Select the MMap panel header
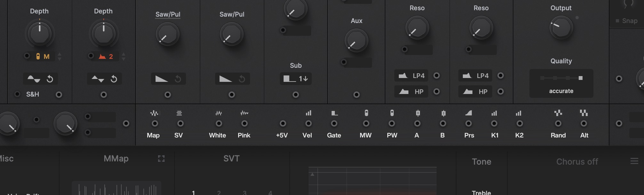The image size is (644, 195). point(116,159)
